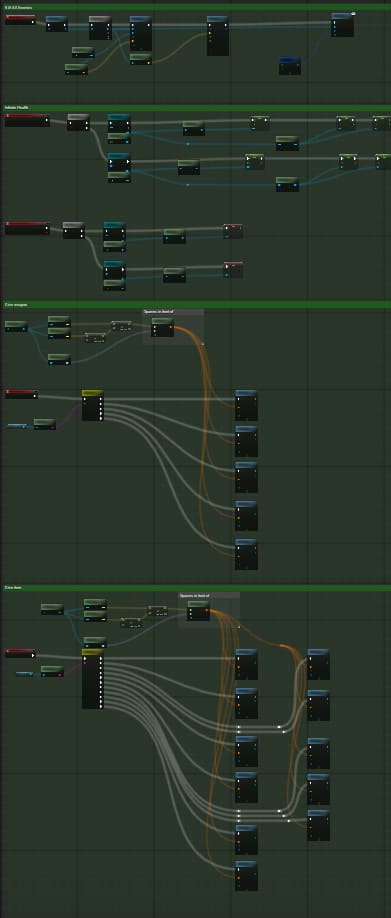Select the first blue spawn node wired to weapon switch
Viewport: 391px width, 918px height.
(x=246, y=405)
